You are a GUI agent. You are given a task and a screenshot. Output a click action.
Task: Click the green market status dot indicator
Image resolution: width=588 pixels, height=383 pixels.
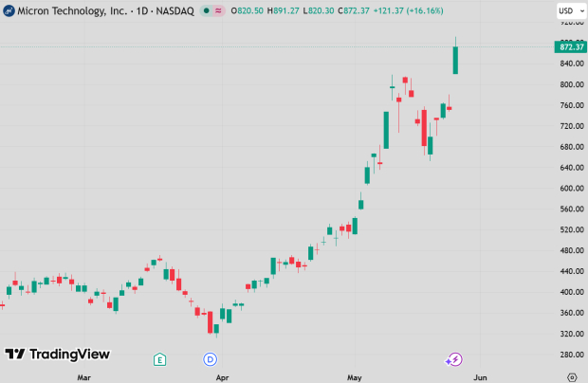point(206,10)
